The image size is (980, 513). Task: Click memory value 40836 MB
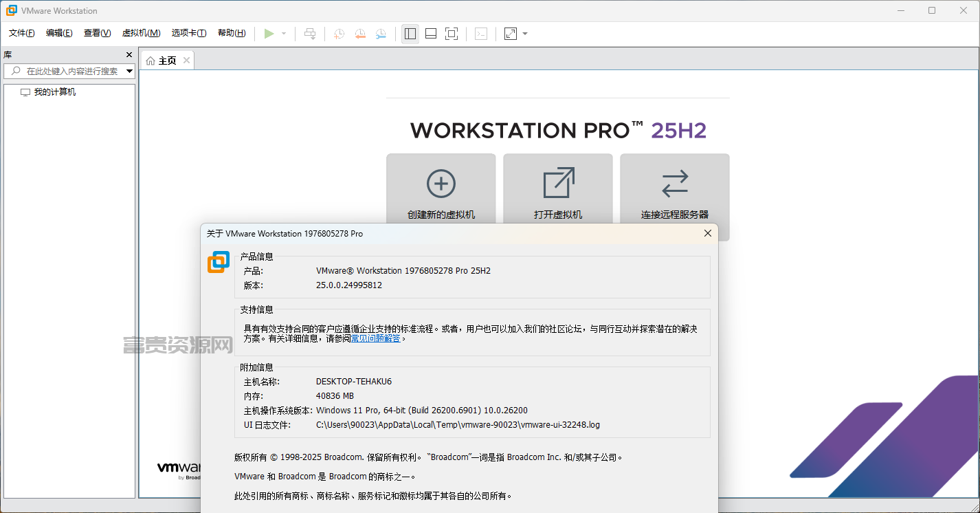tap(335, 396)
